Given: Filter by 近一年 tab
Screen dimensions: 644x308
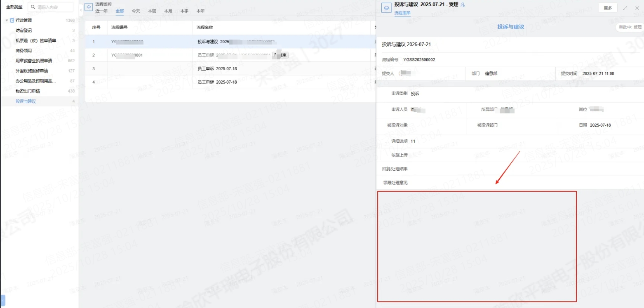Looking at the screenshot, I should [x=101, y=11].
